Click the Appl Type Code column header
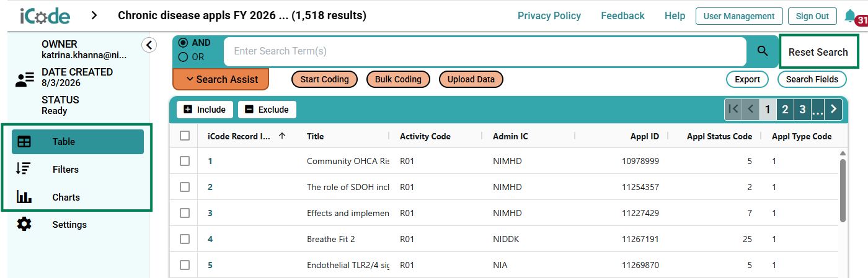 [802, 136]
